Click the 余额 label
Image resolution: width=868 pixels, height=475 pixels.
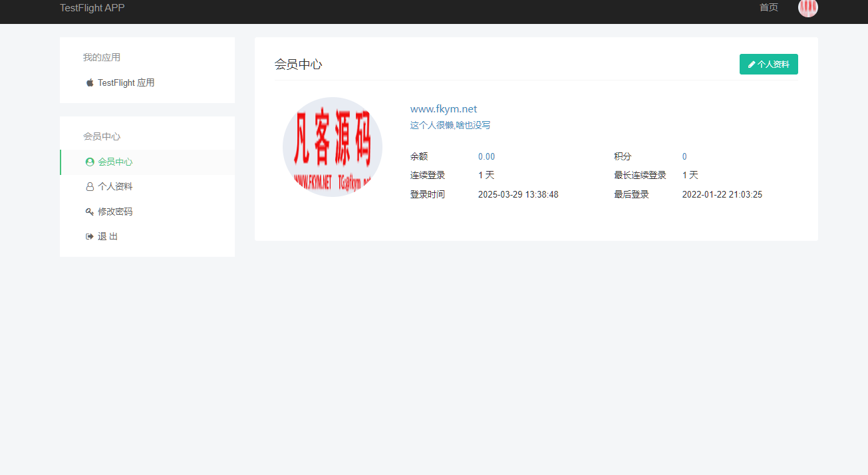point(419,157)
